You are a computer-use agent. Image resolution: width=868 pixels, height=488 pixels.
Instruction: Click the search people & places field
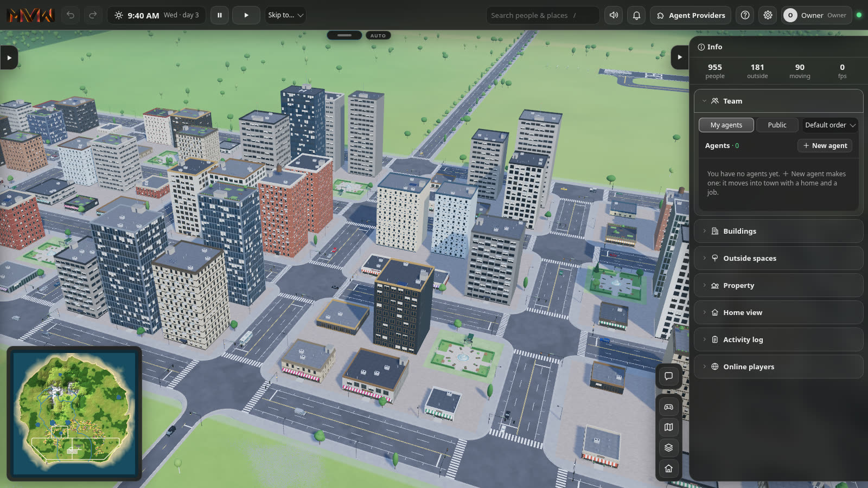542,15
